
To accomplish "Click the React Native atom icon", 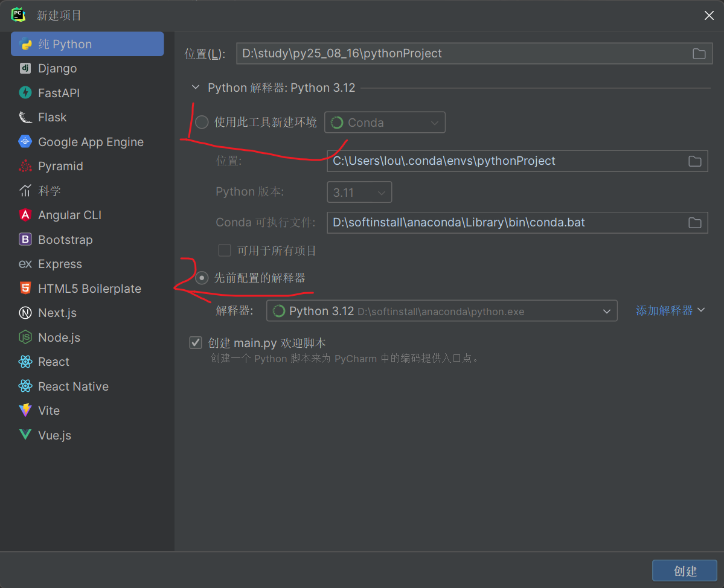I will click(x=25, y=386).
